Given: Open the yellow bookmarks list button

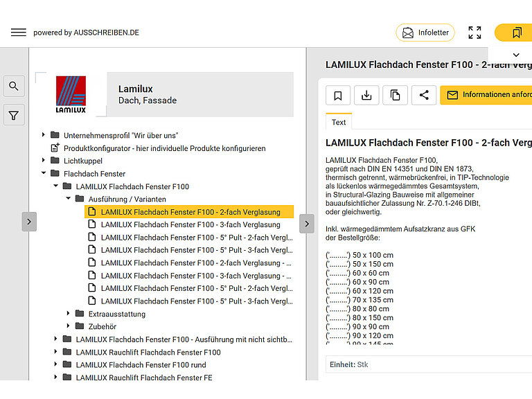Looking at the screenshot, I should click(x=513, y=33).
